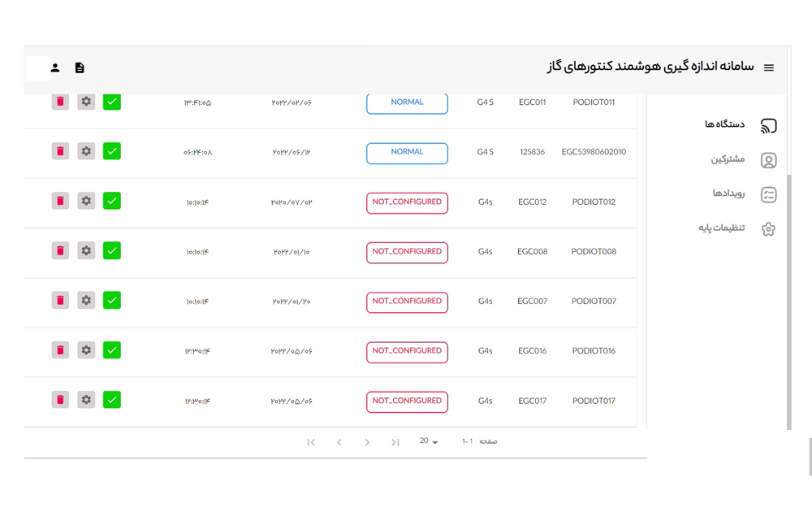Open the document icon in header
Screen dimensions: 812x508
(80, 68)
